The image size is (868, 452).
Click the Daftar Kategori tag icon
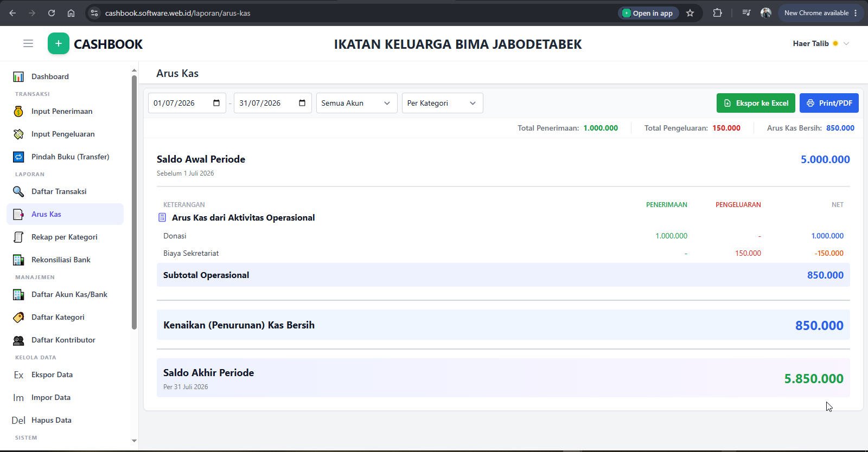18,317
